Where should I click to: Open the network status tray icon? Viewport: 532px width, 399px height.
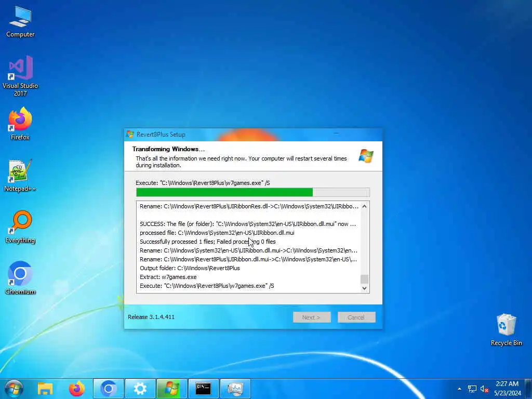472,389
